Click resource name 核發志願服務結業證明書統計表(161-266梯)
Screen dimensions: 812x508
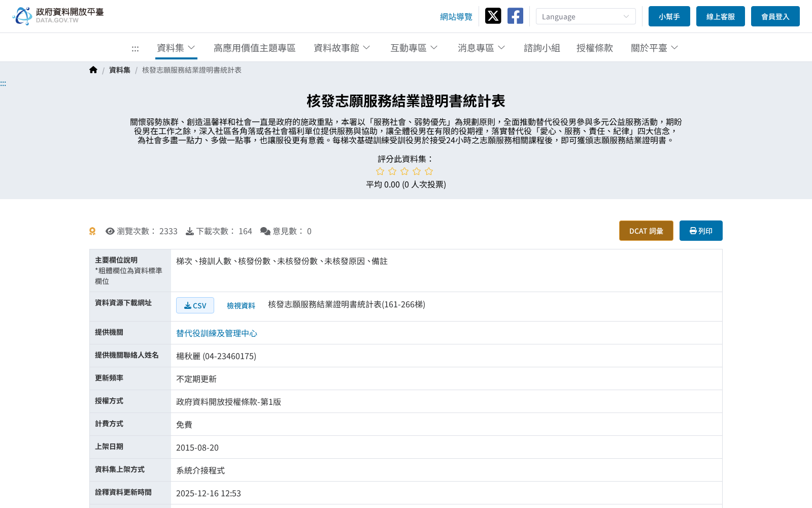coord(347,304)
